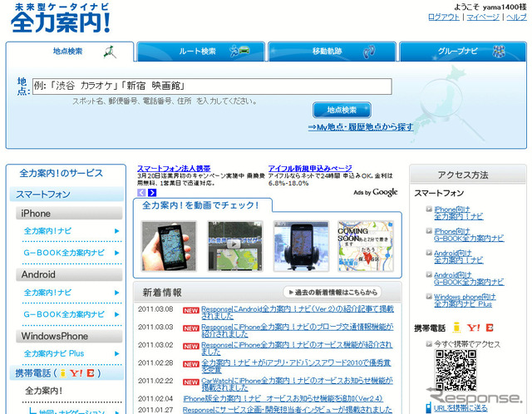Open Android向け 全力案内!ナビ access link
Screen dimensions: 532x414
point(459,257)
